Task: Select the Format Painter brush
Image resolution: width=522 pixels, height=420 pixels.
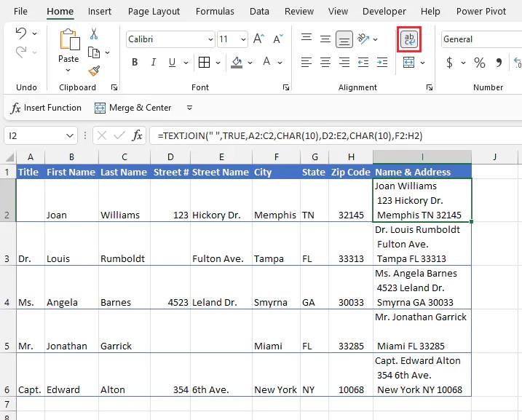Action: tap(94, 71)
